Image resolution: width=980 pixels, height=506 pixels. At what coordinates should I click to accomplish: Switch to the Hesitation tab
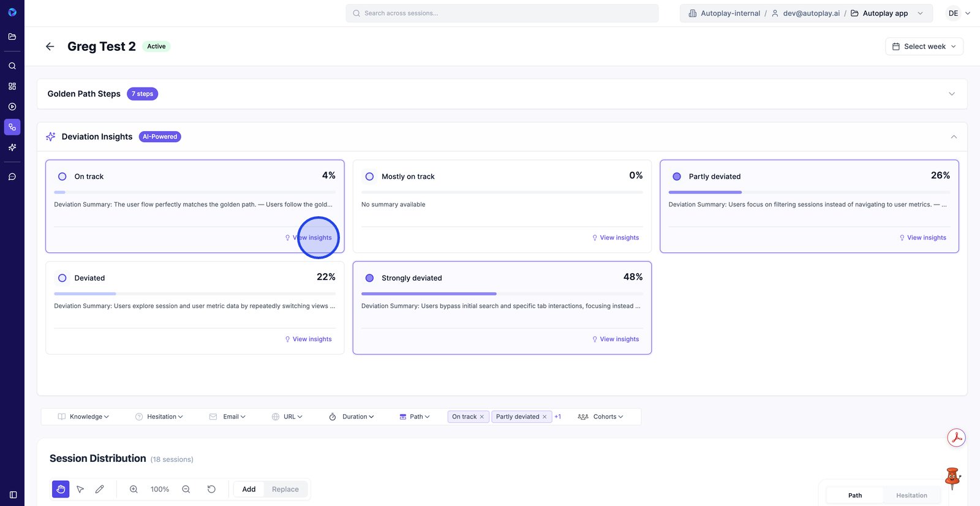pyautogui.click(x=911, y=495)
